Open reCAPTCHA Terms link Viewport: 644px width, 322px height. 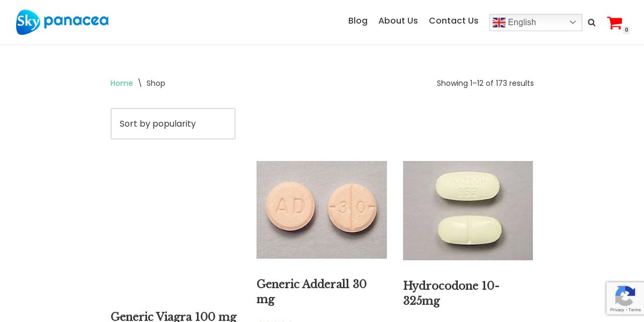[635, 310]
